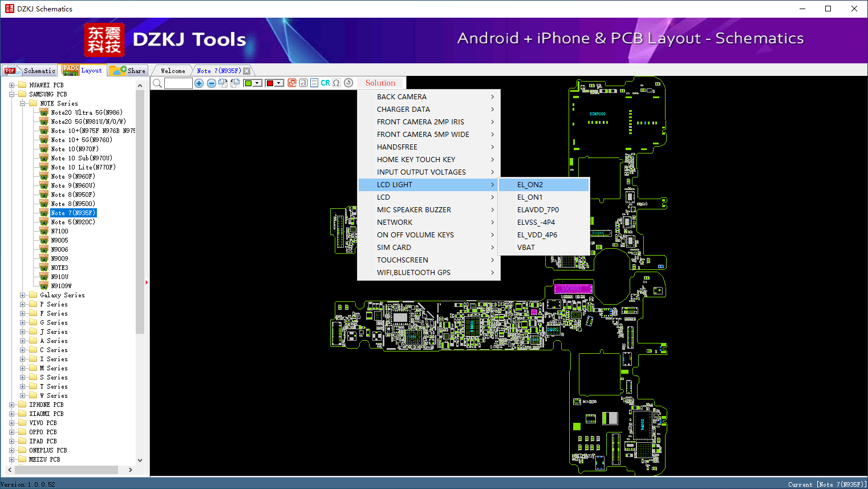The height and width of the screenshot is (489, 868).
Task: Click the toolbar search input field
Action: tap(179, 83)
